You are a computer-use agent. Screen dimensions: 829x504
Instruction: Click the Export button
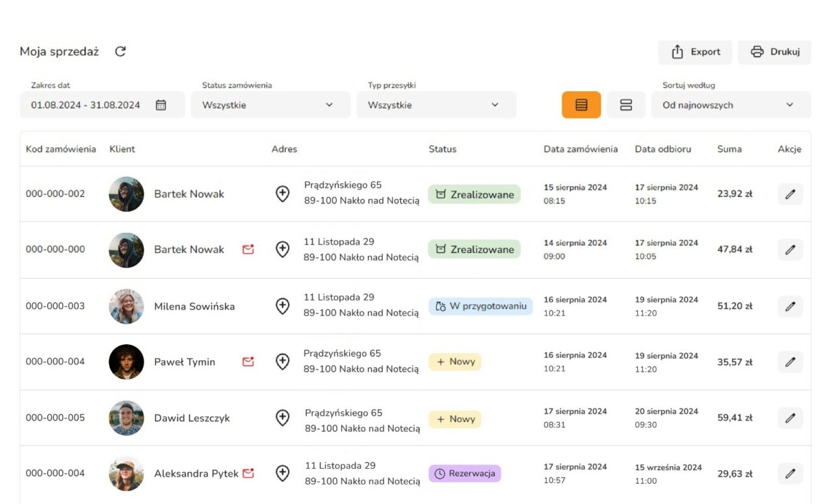click(x=695, y=52)
